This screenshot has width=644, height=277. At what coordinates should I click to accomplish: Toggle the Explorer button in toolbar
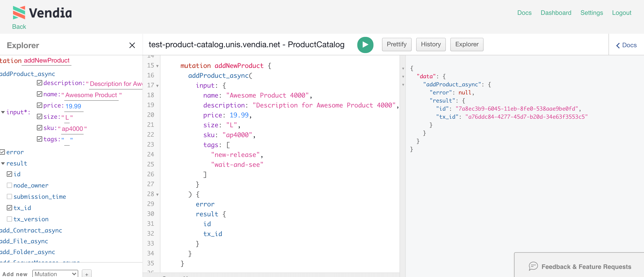point(467,45)
